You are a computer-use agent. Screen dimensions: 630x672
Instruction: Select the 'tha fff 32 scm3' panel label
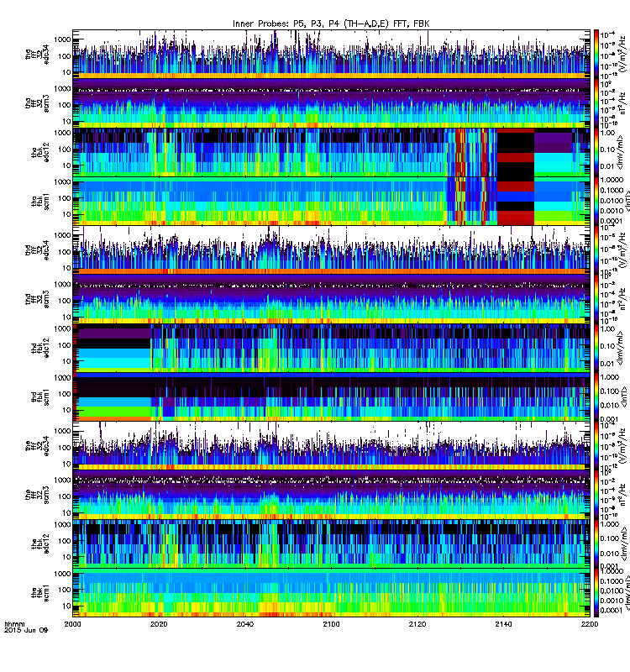tap(37, 103)
